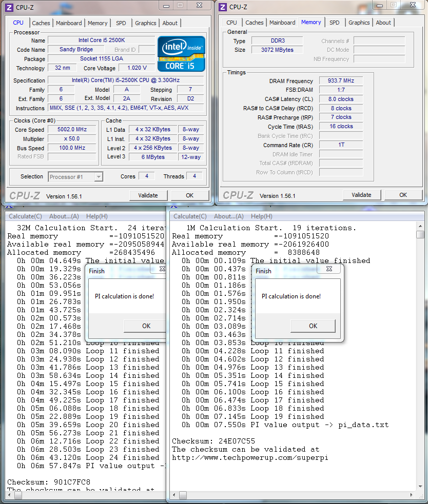Switch to CPU tab in the right CPU-Z window
Screen dimensions: 428x504
[x=231, y=23]
